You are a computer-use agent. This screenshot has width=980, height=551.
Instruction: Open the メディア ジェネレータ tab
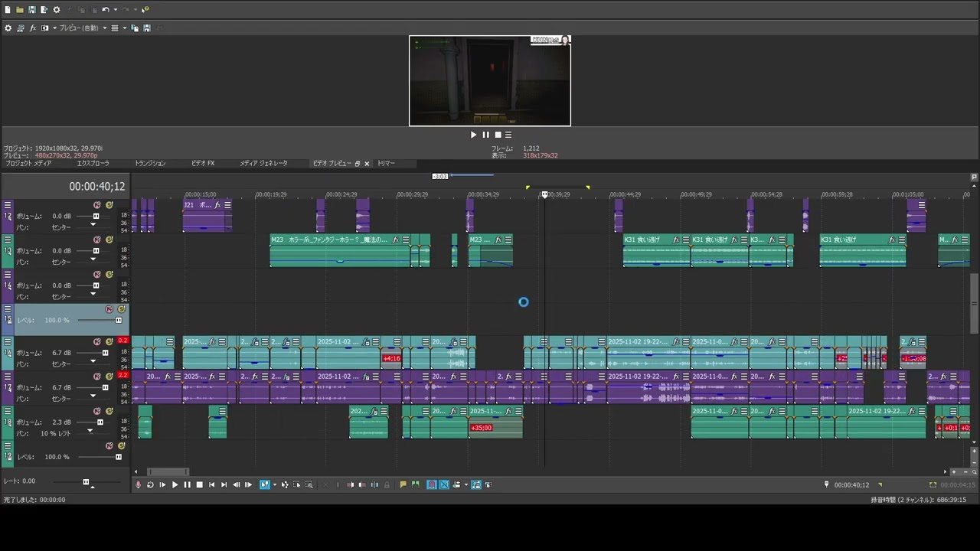[x=263, y=164]
